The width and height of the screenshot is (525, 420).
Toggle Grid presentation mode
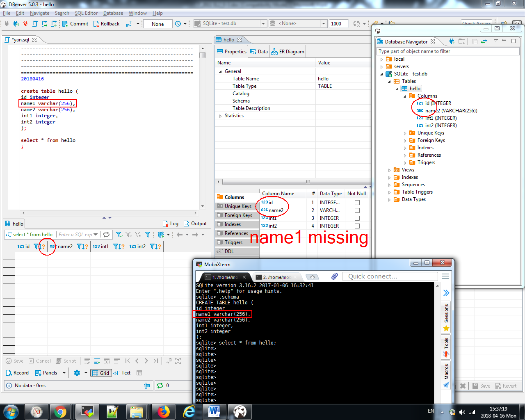pyautogui.click(x=101, y=373)
